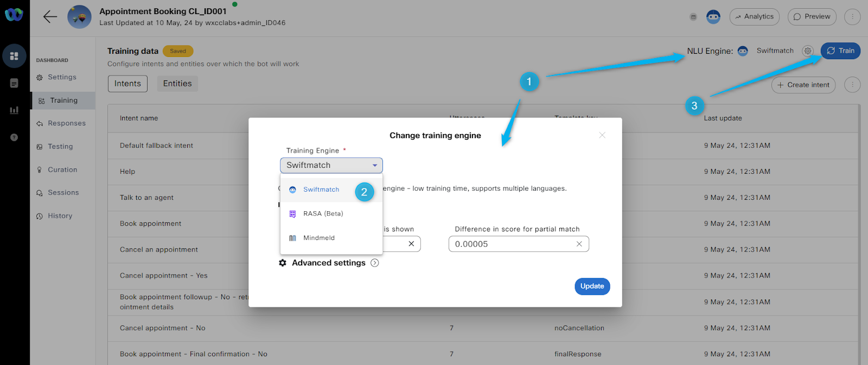Open NLU Engine settings gear icon
The width and height of the screenshot is (868, 365).
[x=808, y=51]
